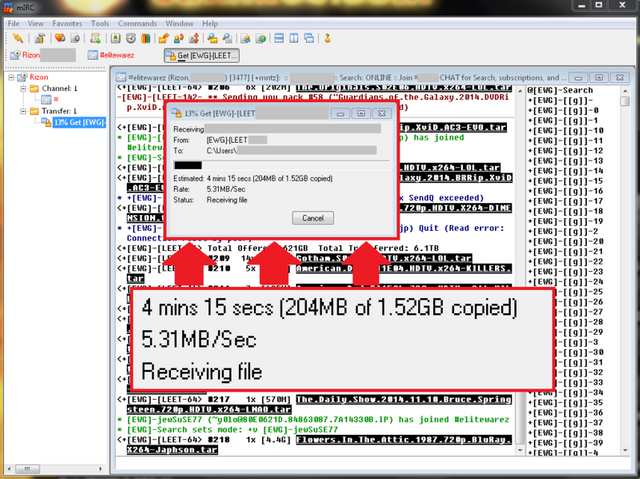The height and width of the screenshot is (479, 640).
Task: Collapse the Rizon tree node
Action: point(11,77)
